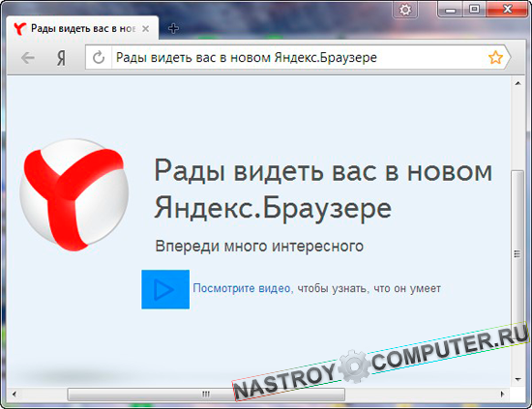Close the 'Рады видеть вас' tab
The width and height of the screenshot is (532, 409).
145,29
